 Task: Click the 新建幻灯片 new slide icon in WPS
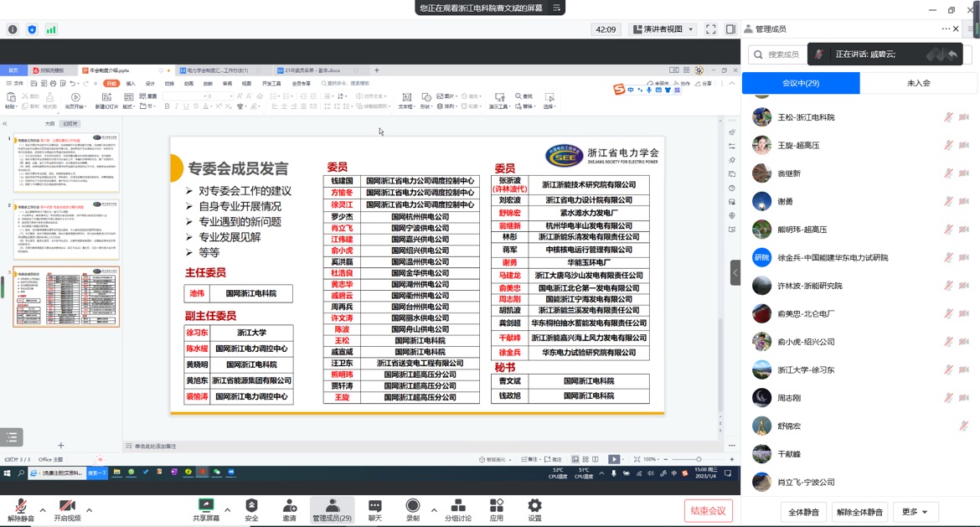(107, 101)
